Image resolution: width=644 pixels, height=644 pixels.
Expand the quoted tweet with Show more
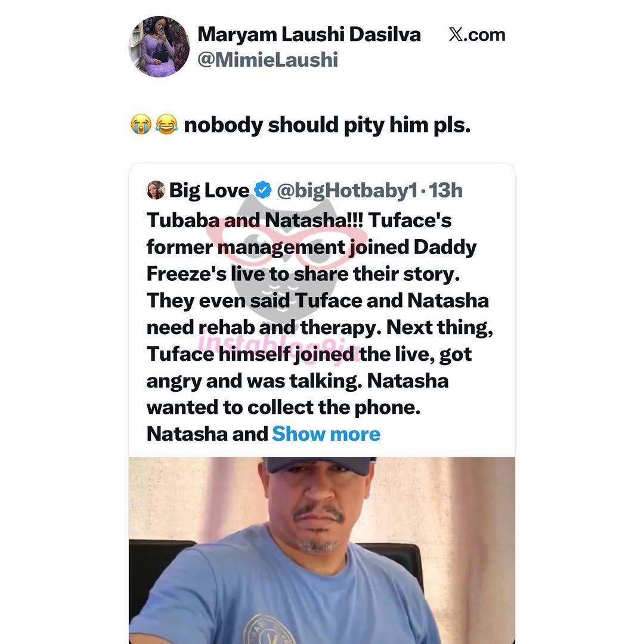(326, 434)
